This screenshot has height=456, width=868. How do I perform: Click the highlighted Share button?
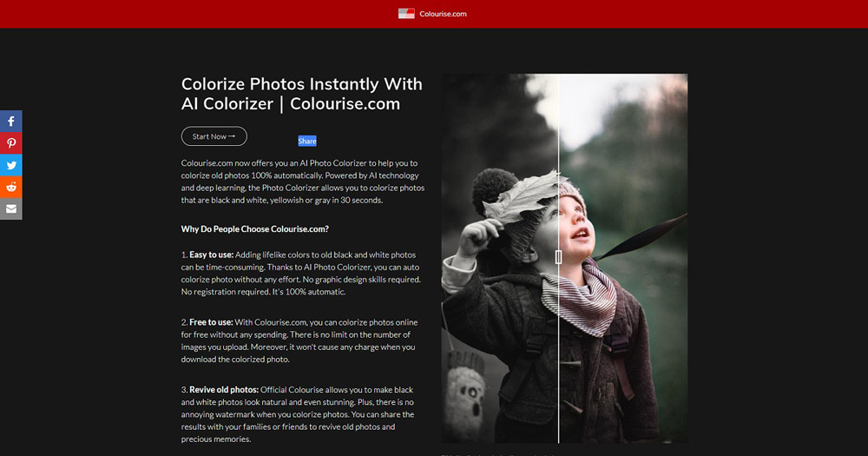point(307,142)
